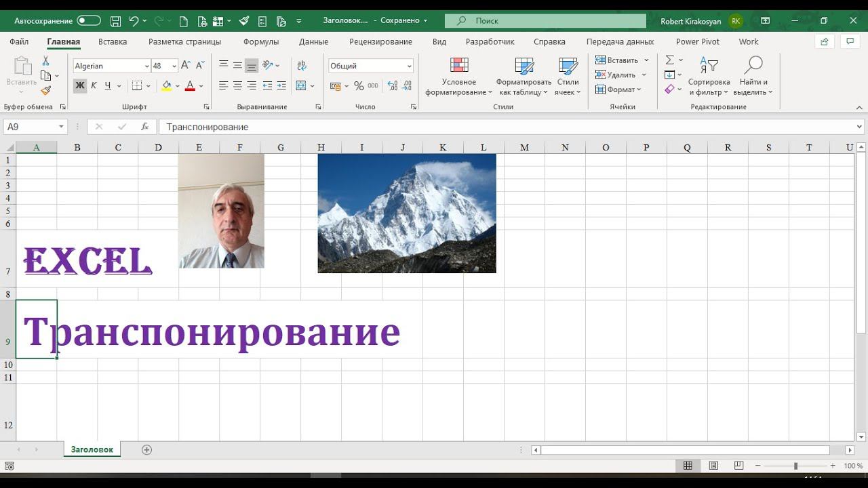Select the portrait photo on the sheet
Screen dimensions: 868x488
coord(221,211)
